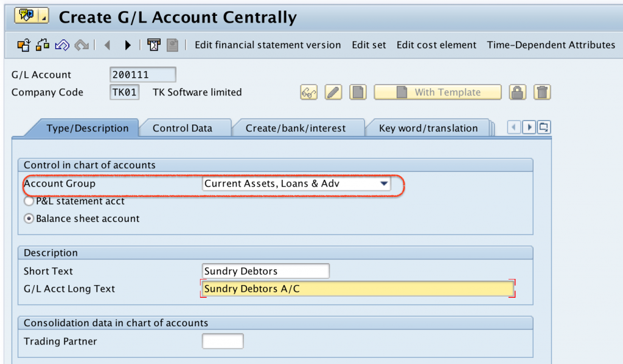Open print preview printer icon
Image resolution: width=623 pixels, height=364 pixels.
click(x=153, y=45)
